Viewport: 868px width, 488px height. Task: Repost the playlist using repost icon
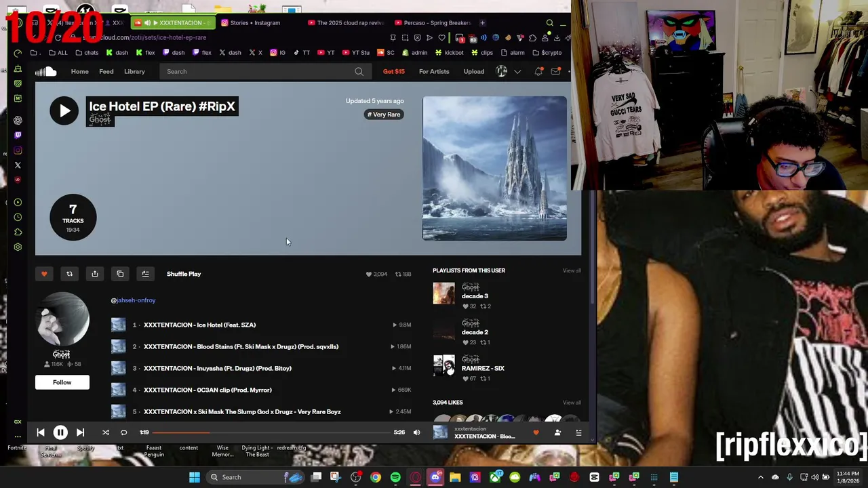pos(69,274)
